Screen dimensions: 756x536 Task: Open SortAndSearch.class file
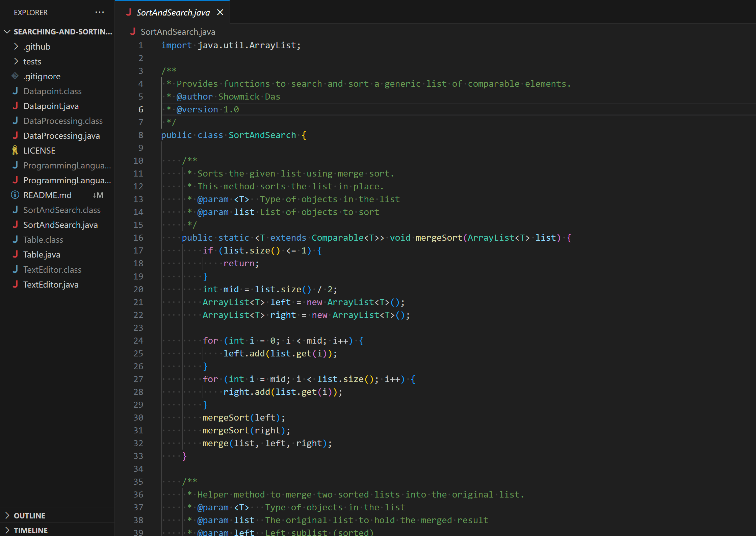(x=62, y=210)
